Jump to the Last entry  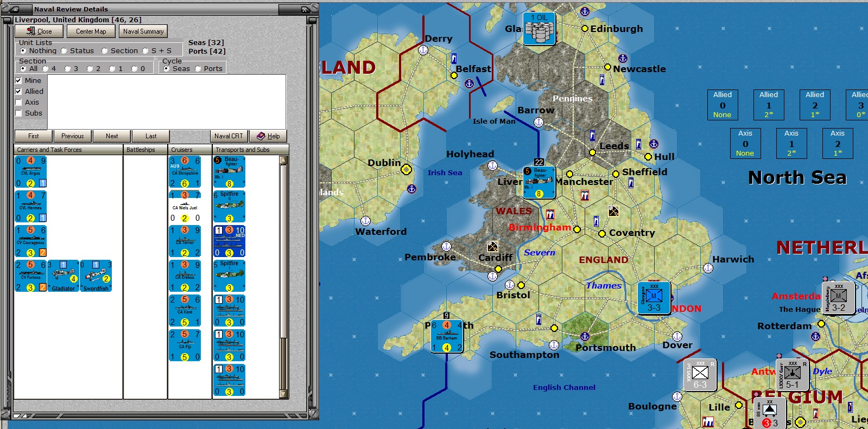[151, 136]
